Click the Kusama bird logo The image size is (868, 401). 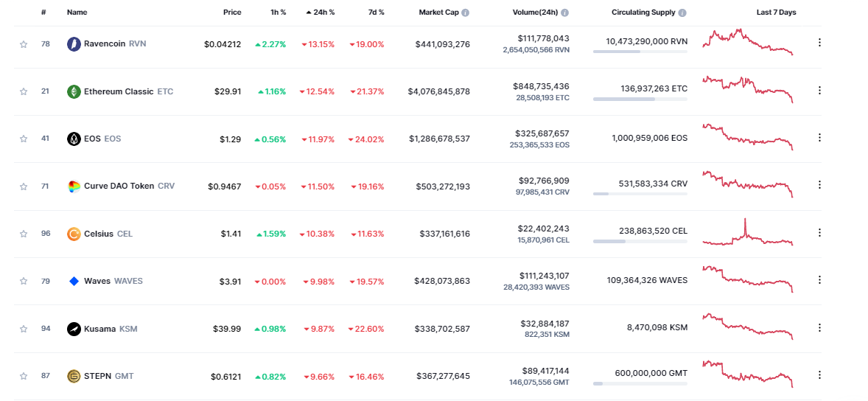74,329
